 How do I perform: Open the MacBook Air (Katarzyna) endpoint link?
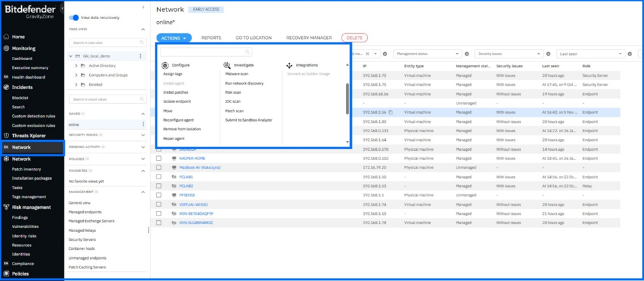click(199, 168)
